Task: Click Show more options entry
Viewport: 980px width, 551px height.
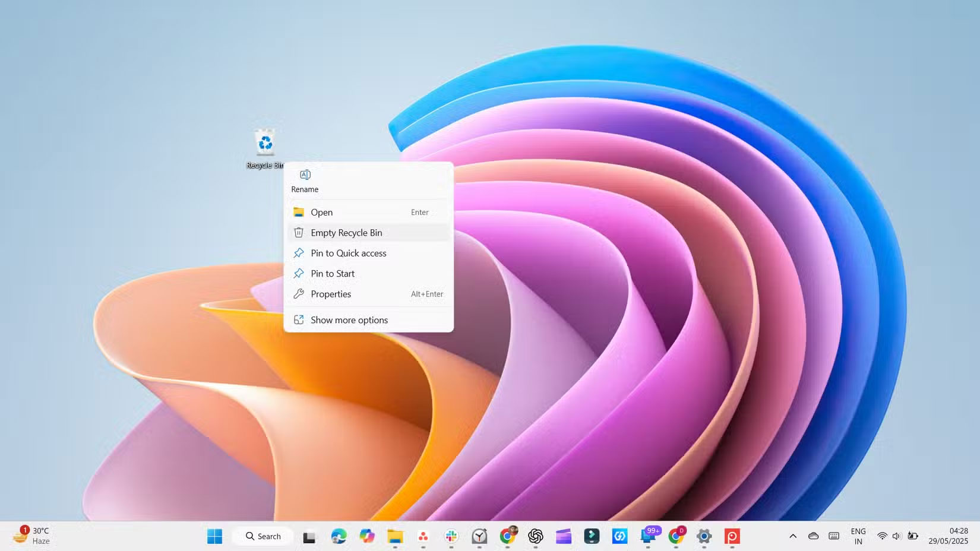Action: coord(349,319)
